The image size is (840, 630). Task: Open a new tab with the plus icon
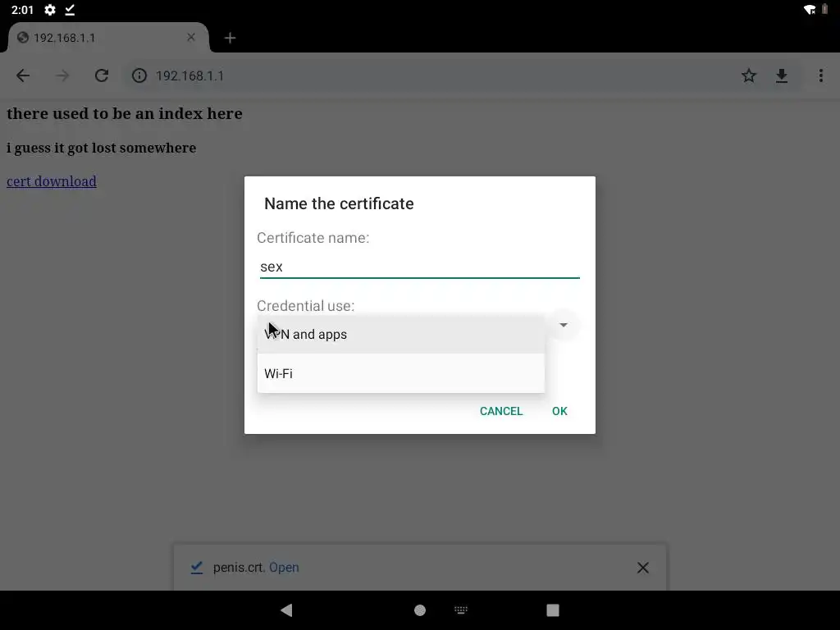230,38
